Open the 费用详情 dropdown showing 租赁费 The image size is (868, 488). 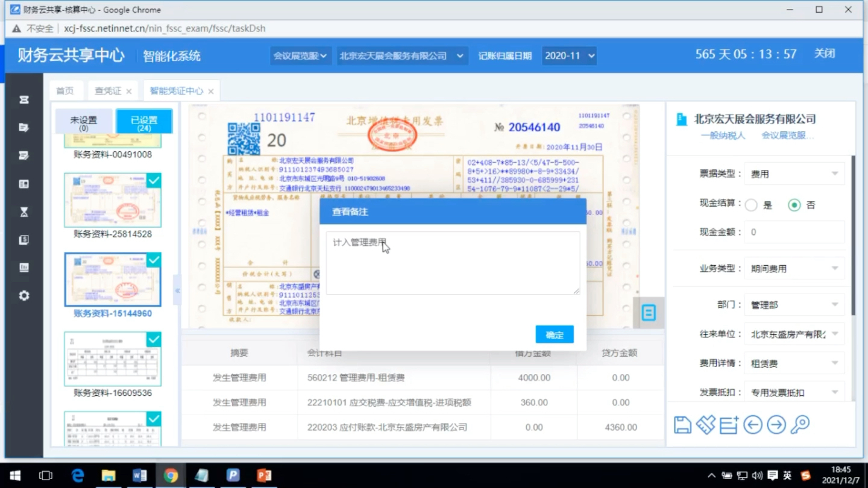pyautogui.click(x=794, y=363)
